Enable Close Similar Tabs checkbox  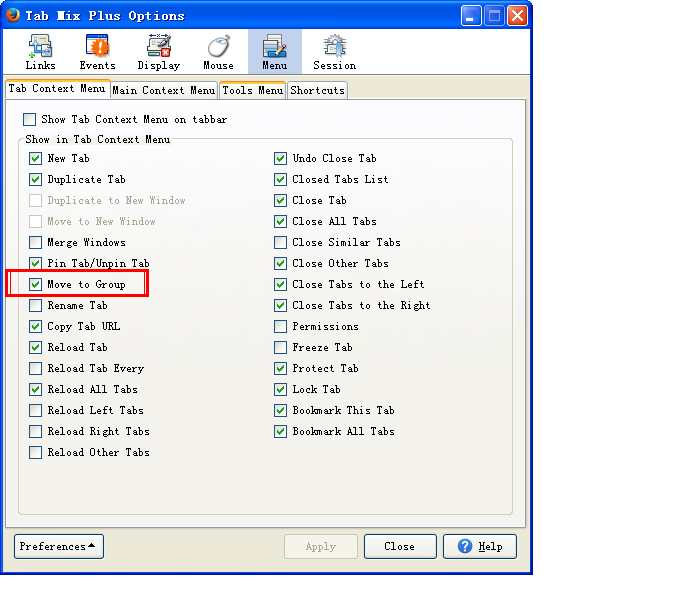280,242
